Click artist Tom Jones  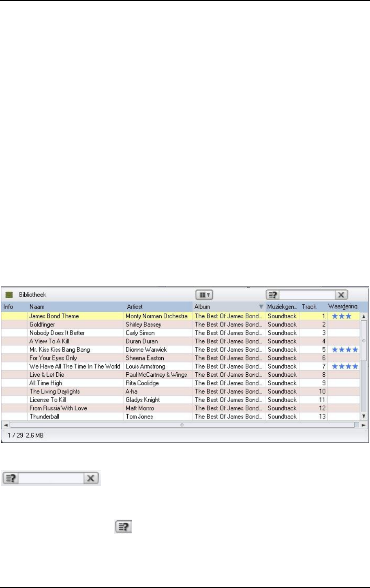(x=139, y=416)
